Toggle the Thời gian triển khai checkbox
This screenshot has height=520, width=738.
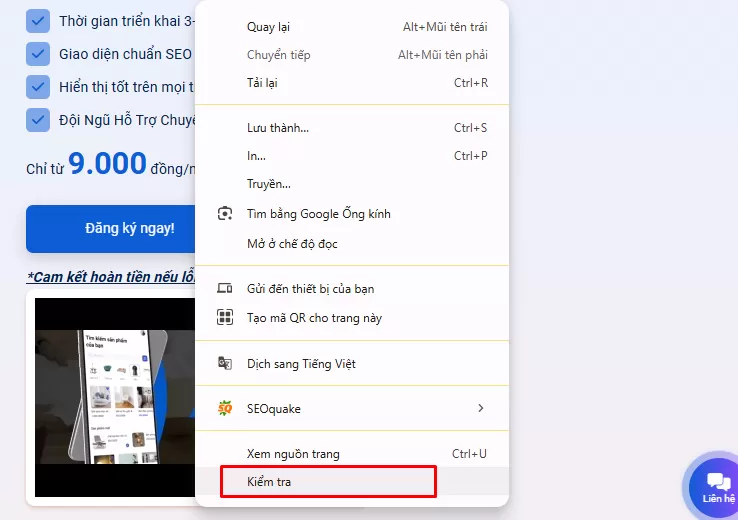click(38, 21)
